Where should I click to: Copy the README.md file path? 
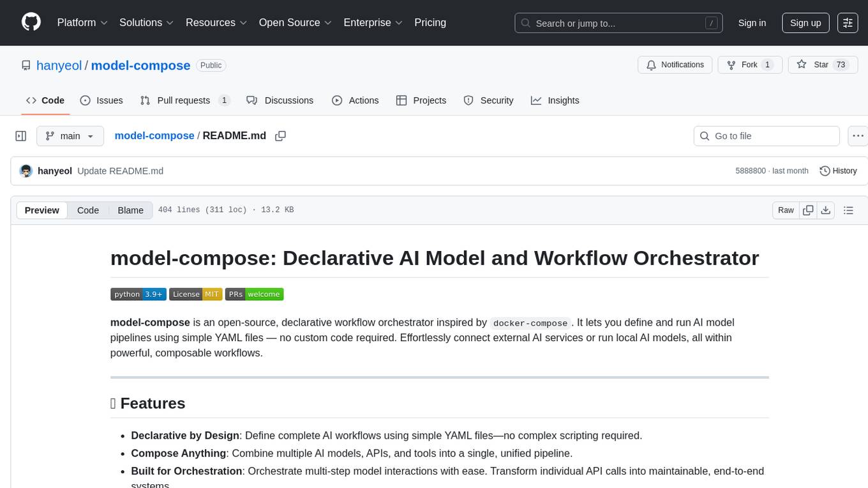280,136
